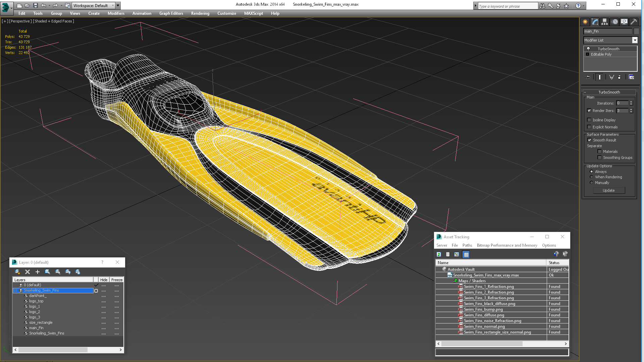The width and height of the screenshot is (644, 362).
Task: Toggle TurboSmooth modifier lightbulb icon
Action: pos(588,49)
